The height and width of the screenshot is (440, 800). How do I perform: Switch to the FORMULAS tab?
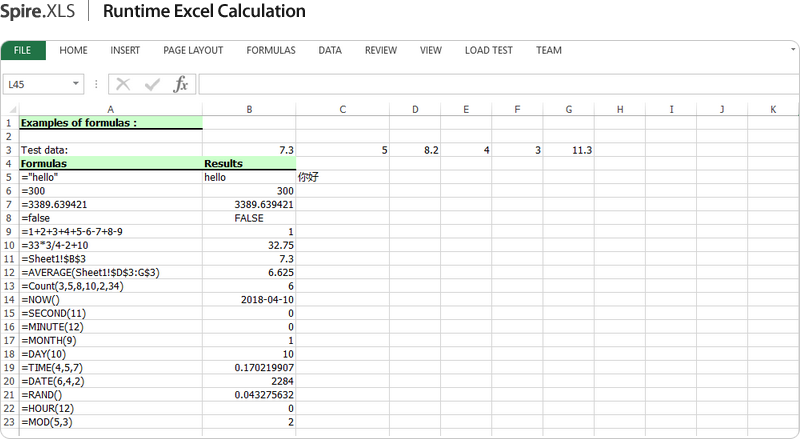coord(270,50)
